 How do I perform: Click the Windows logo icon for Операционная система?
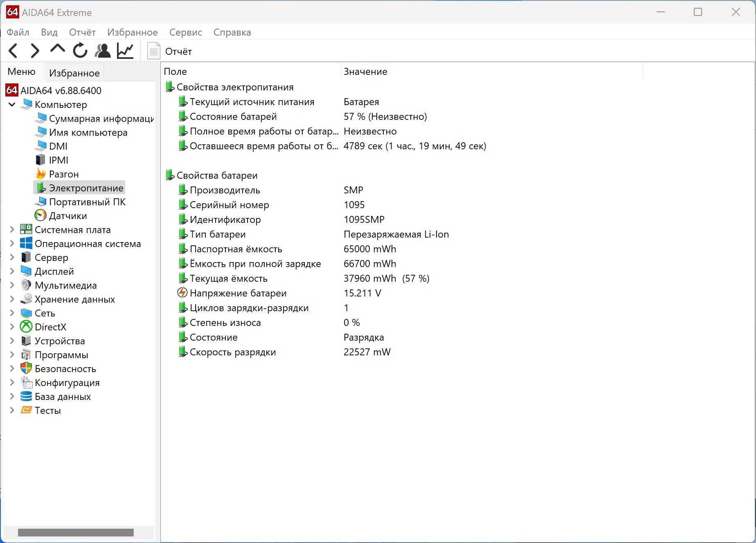(26, 243)
